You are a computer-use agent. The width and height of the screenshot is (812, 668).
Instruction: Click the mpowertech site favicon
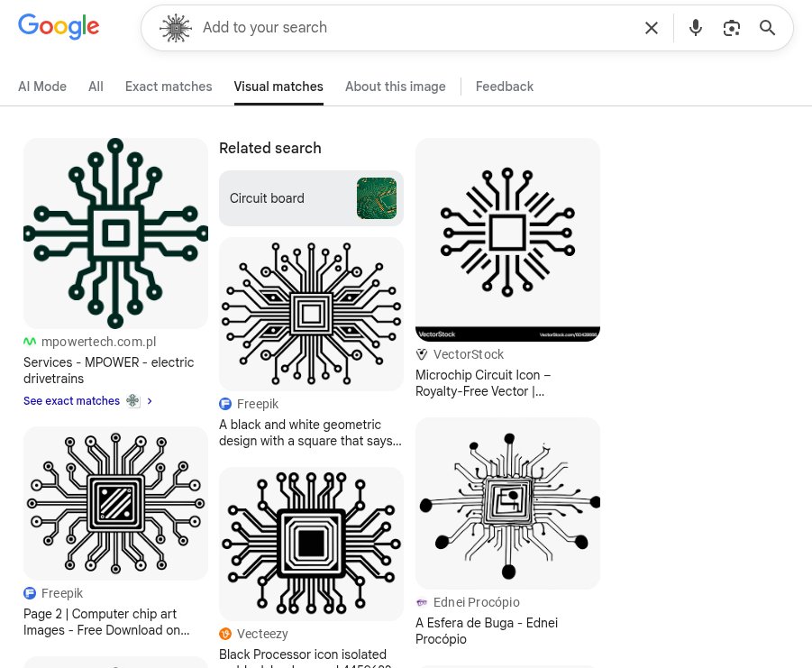30,342
